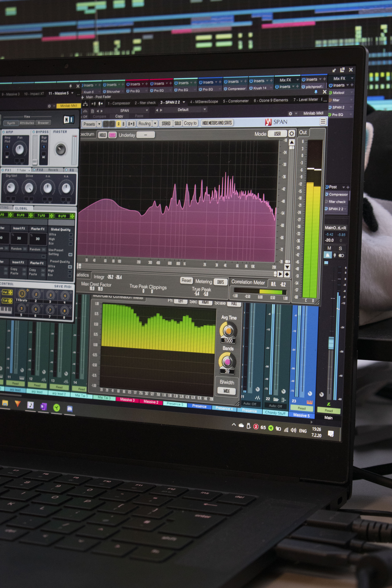
Task: Click the volume icon in system tray
Action: (294, 430)
